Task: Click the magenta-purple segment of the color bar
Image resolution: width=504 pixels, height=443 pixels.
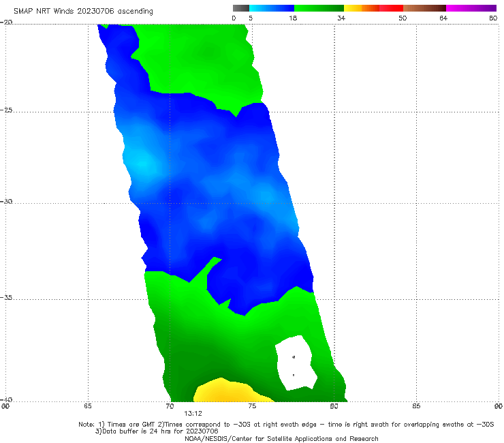Action: (x=471, y=8)
